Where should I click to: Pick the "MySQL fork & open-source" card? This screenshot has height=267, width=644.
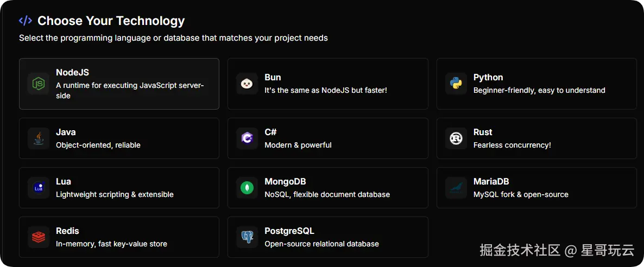click(x=536, y=188)
